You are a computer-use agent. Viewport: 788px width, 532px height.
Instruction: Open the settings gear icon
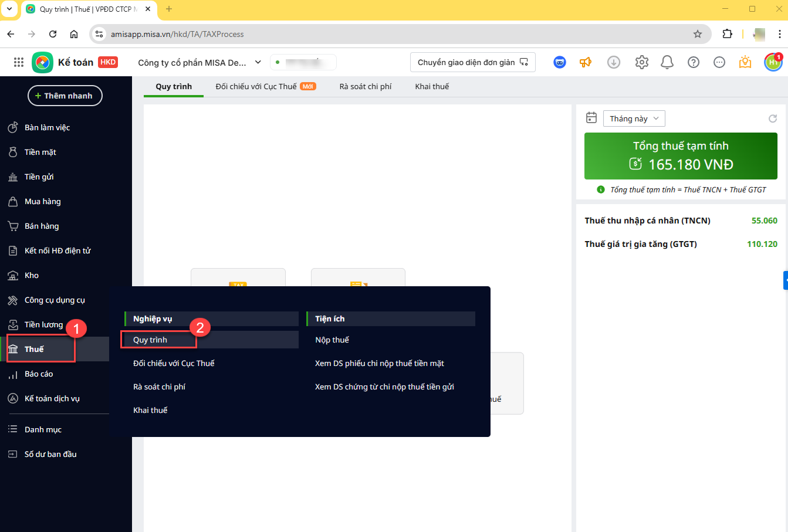pyautogui.click(x=641, y=62)
